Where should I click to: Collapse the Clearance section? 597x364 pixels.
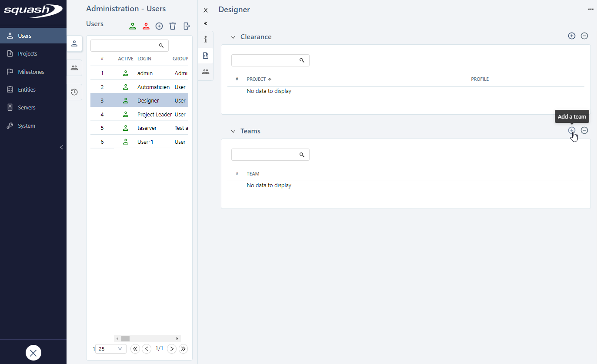233,37
